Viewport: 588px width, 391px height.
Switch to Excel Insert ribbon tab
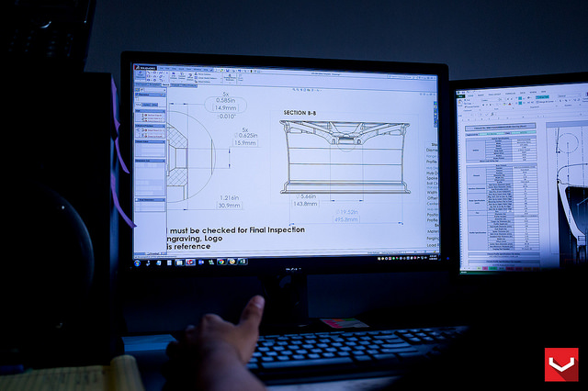click(x=481, y=95)
